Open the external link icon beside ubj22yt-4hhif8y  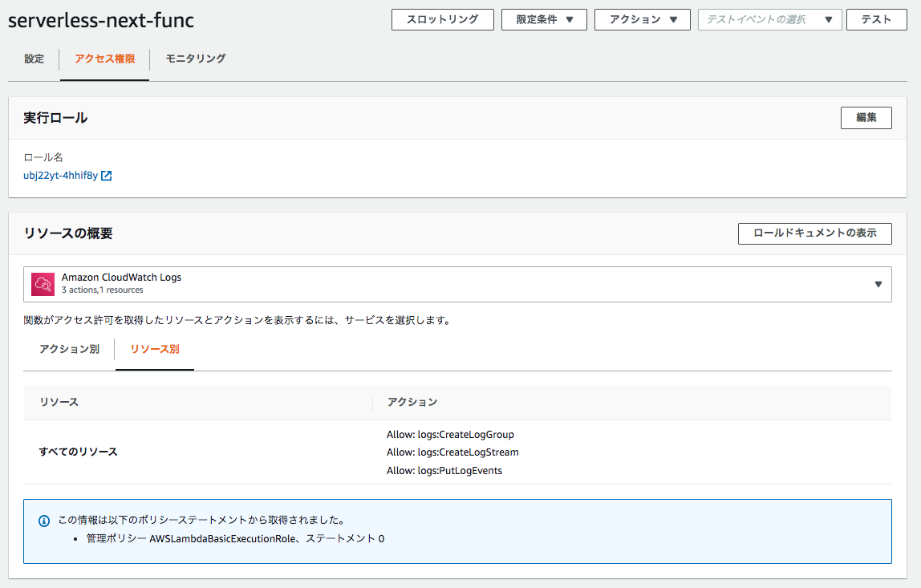coord(108,176)
